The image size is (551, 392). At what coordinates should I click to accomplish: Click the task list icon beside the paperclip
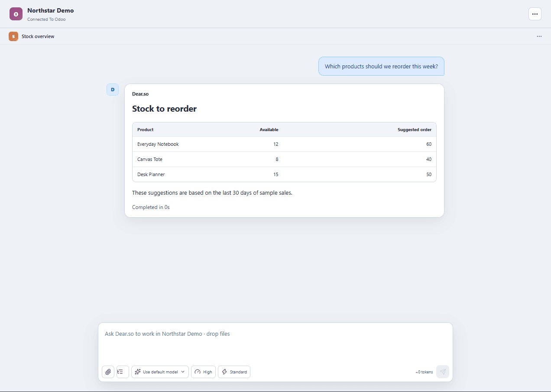point(123,372)
